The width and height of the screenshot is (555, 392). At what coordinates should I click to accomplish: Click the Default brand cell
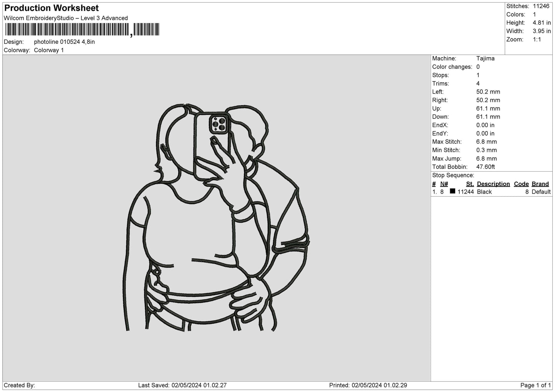(541, 192)
